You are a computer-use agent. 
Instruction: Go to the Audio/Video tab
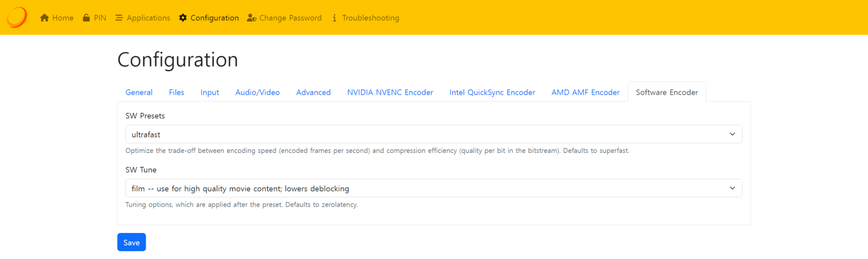258,93
